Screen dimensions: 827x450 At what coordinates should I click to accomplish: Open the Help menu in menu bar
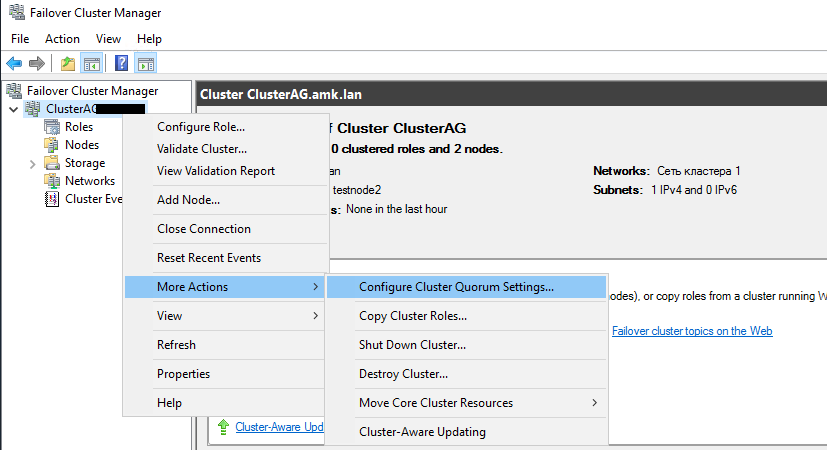[149, 39]
